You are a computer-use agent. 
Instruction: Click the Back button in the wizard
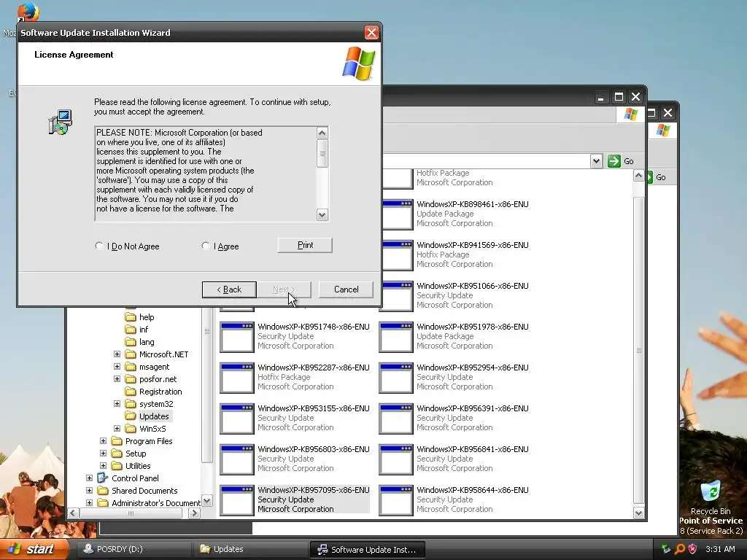[229, 289]
